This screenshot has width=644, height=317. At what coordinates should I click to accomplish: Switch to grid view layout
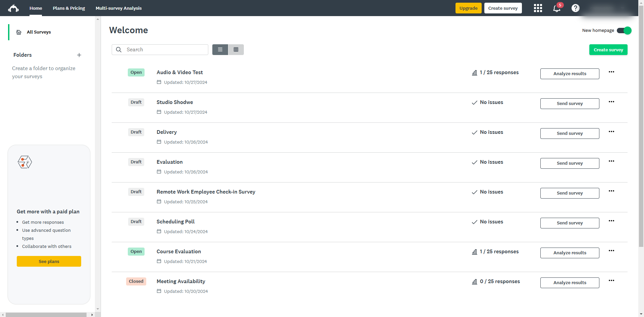pyautogui.click(x=236, y=50)
